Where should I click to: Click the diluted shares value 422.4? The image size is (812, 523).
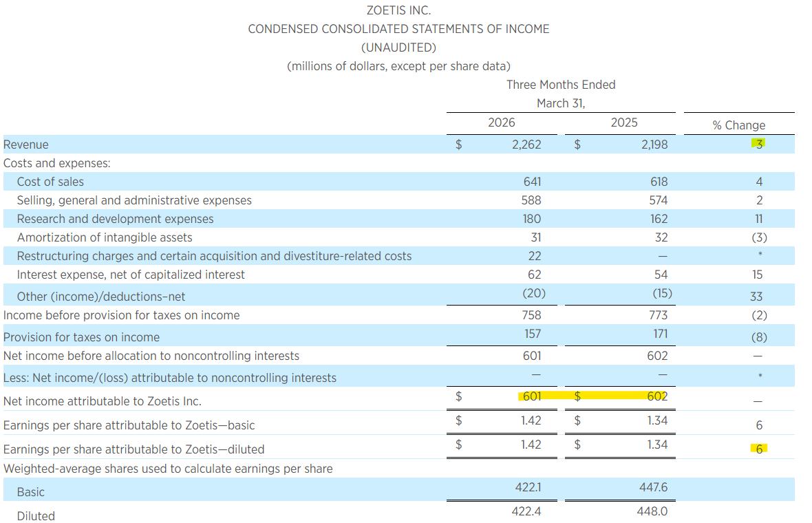pyautogui.click(x=526, y=511)
